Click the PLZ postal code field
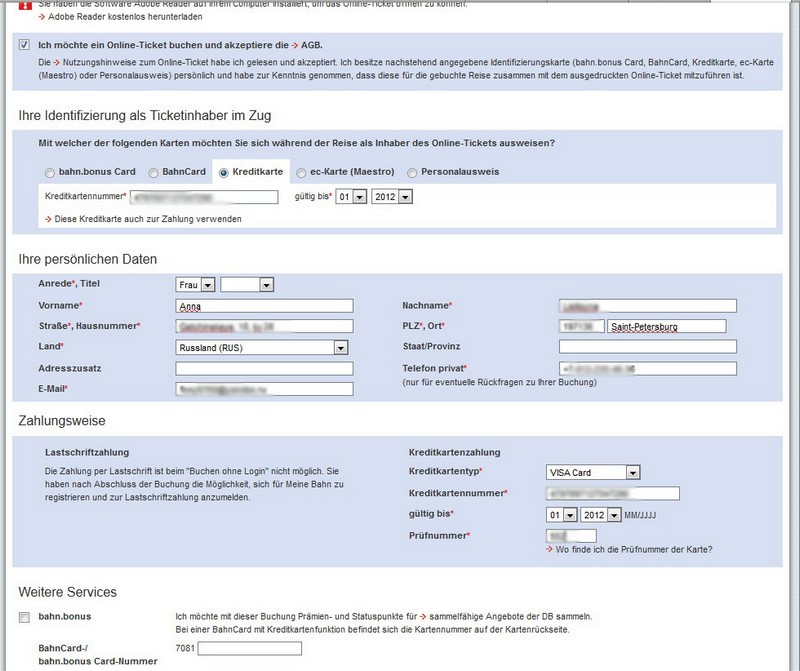Screen dimensions: 800x671 [582, 327]
